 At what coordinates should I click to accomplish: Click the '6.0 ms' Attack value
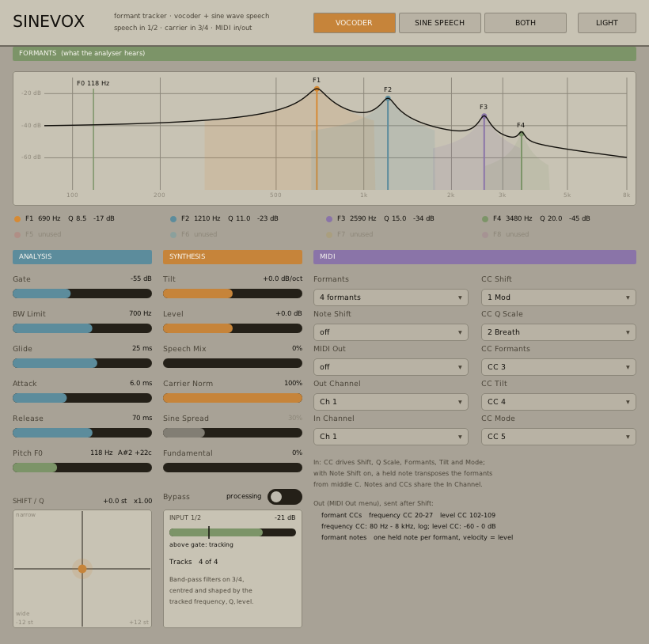pos(141,383)
